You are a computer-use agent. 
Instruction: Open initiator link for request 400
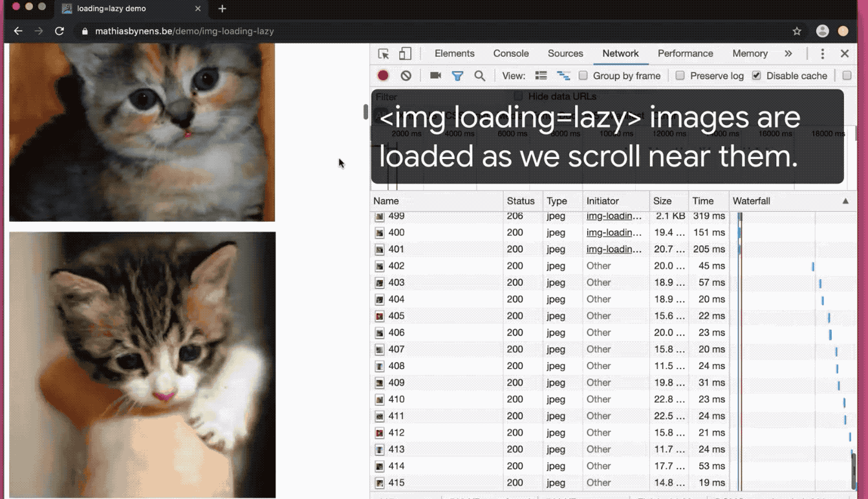click(614, 233)
